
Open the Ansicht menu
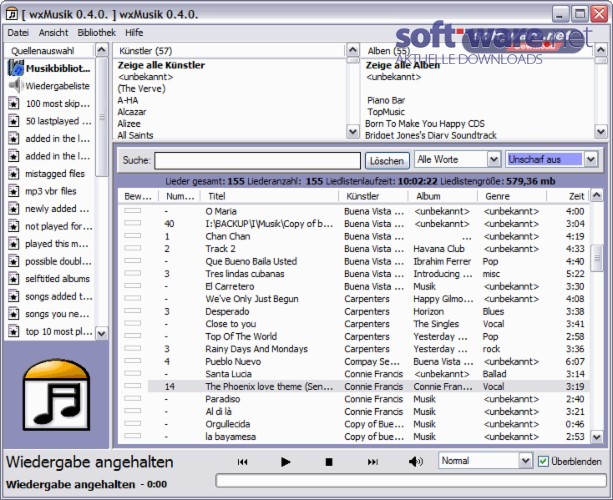[x=54, y=33]
